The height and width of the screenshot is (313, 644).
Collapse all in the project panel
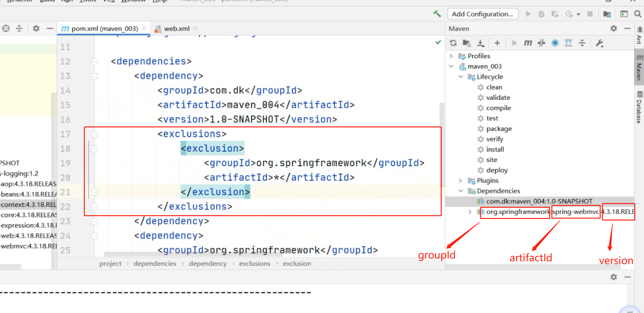[x=19, y=28]
